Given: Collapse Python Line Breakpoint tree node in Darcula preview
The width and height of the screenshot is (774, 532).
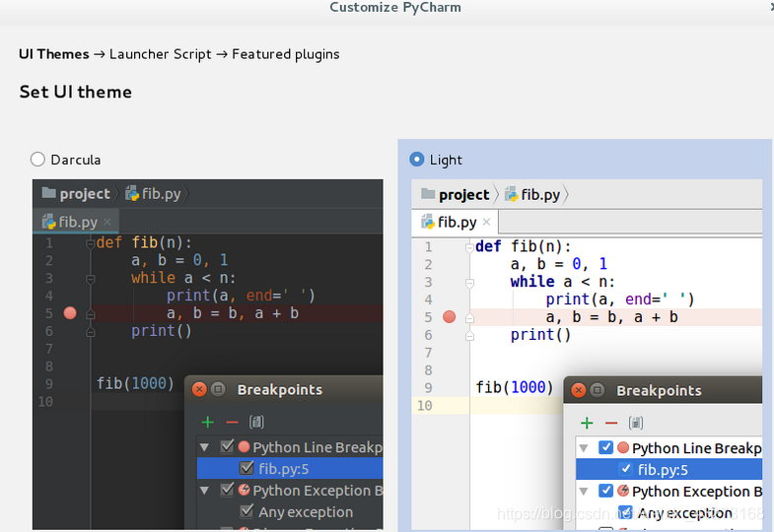Looking at the screenshot, I should click(204, 447).
